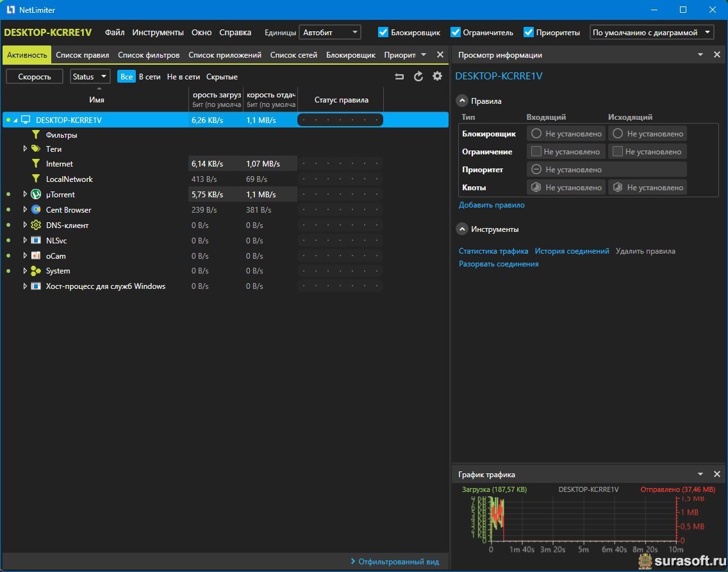Click the Хост-процесс для служб Windows icon
The width and height of the screenshot is (728, 572).
[36, 286]
